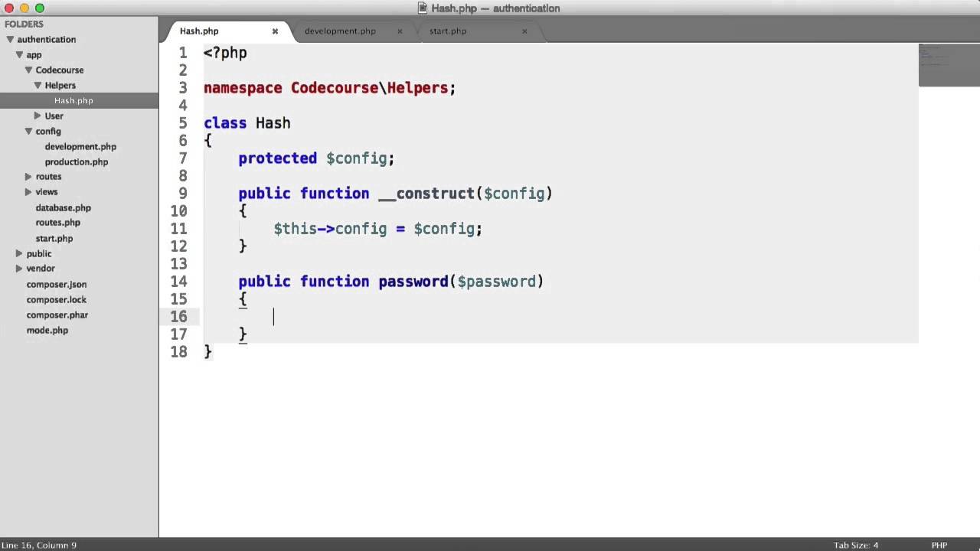
Task: Click the authentication folder name
Action: (x=47, y=39)
